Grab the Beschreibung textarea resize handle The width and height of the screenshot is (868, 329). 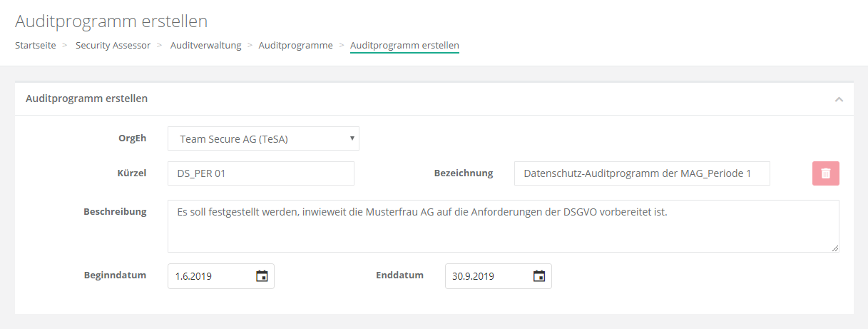point(834,248)
